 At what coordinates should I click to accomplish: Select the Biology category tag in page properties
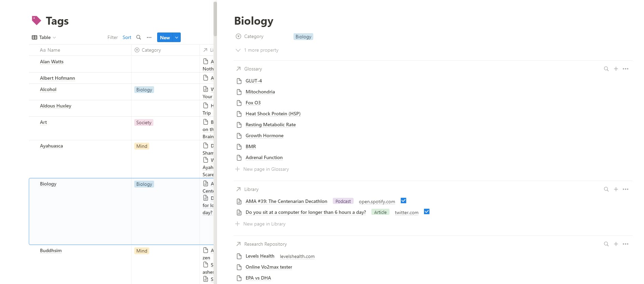click(x=303, y=37)
